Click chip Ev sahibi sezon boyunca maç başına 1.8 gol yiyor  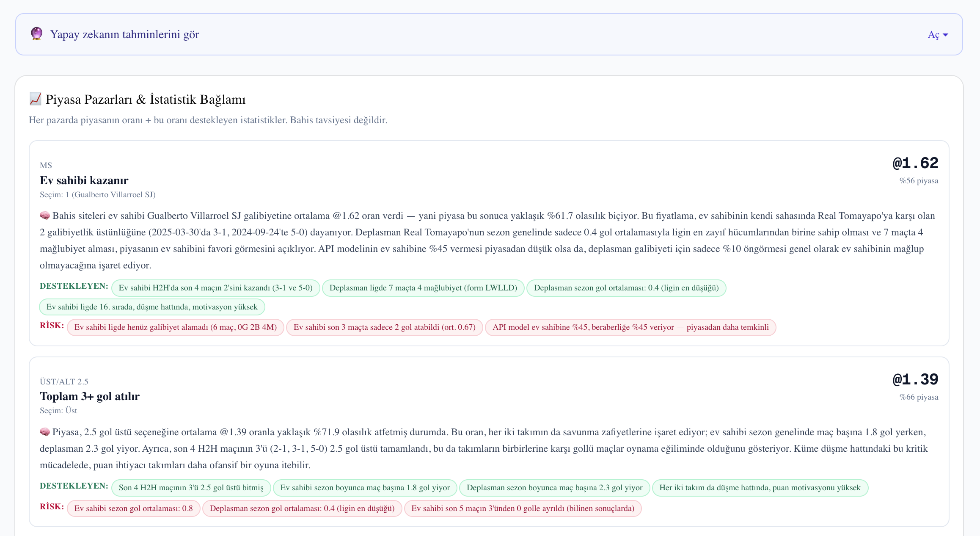[x=365, y=488]
